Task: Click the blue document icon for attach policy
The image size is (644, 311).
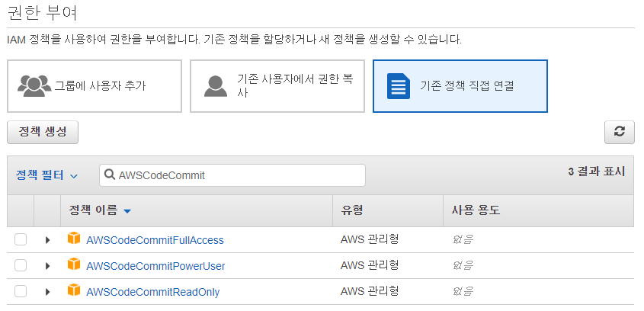Action: click(x=399, y=86)
